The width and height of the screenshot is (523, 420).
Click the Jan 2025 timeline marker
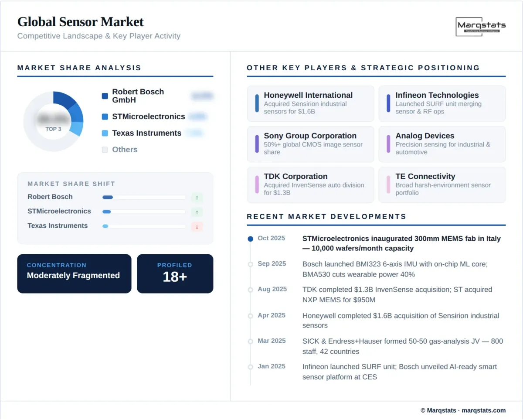coord(250,367)
